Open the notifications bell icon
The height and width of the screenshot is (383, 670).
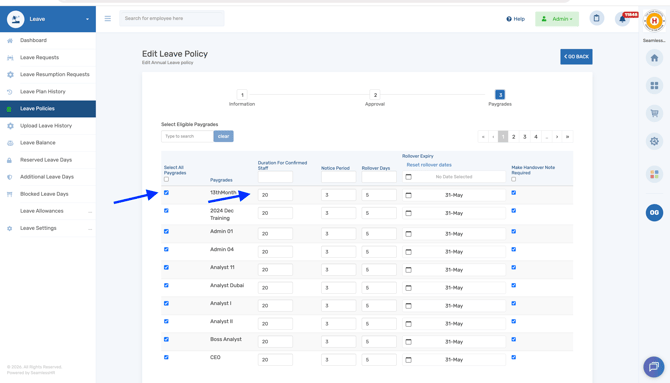pyautogui.click(x=622, y=19)
